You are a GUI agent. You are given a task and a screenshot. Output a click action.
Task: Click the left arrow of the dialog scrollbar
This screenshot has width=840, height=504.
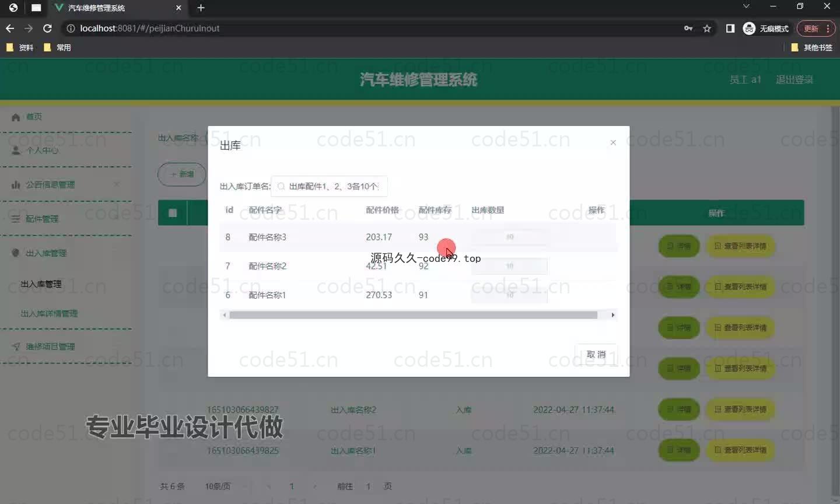[225, 315]
